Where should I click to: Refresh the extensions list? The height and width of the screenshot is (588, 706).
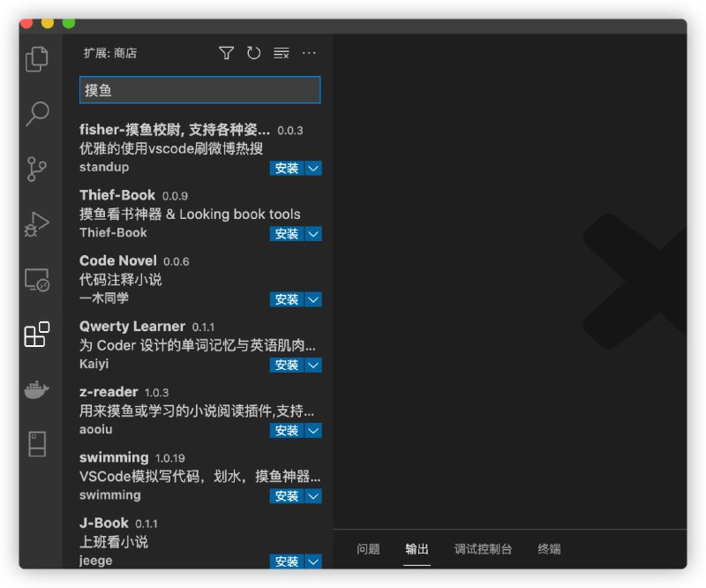(253, 53)
